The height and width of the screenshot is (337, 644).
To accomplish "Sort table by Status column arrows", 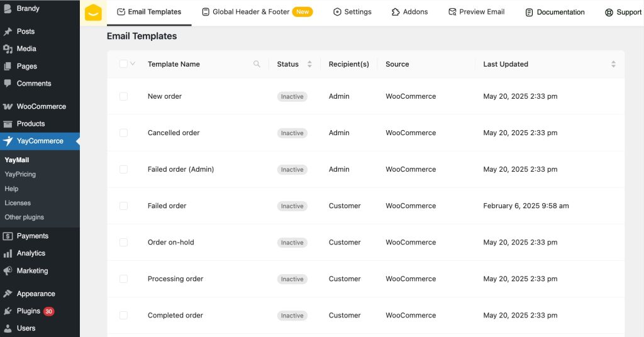I will [309, 64].
